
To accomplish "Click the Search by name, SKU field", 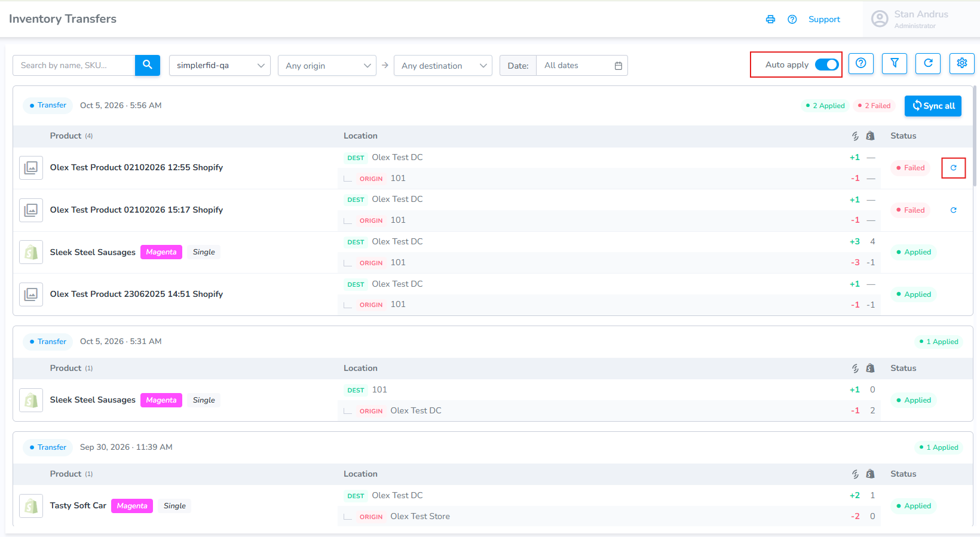I will (74, 66).
